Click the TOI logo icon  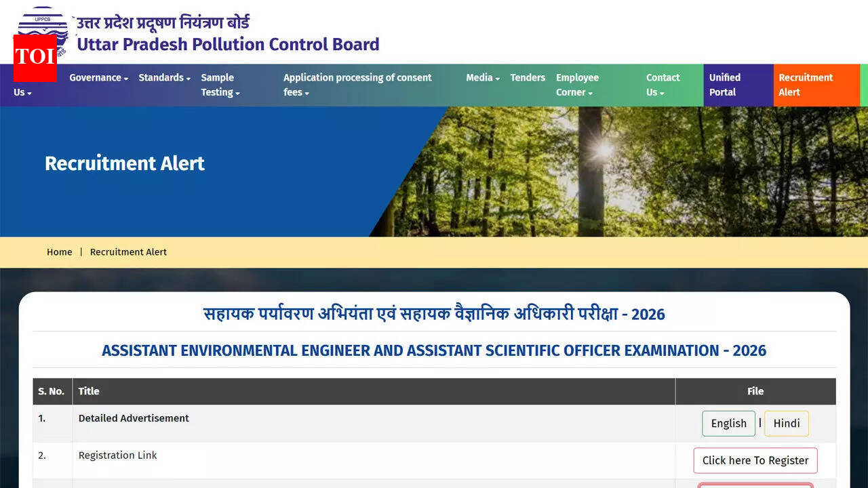pos(34,58)
